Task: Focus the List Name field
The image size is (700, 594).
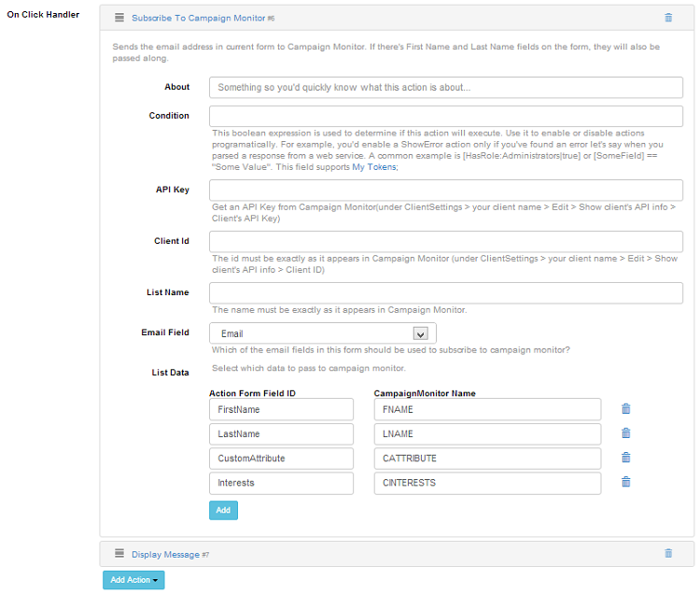Action: click(446, 293)
